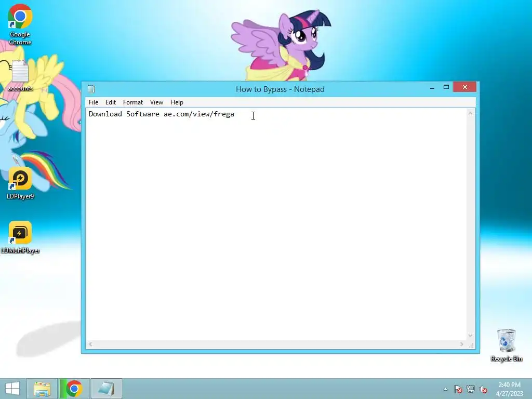
Task: Open the network status tray icon
Action: (x=471, y=389)
